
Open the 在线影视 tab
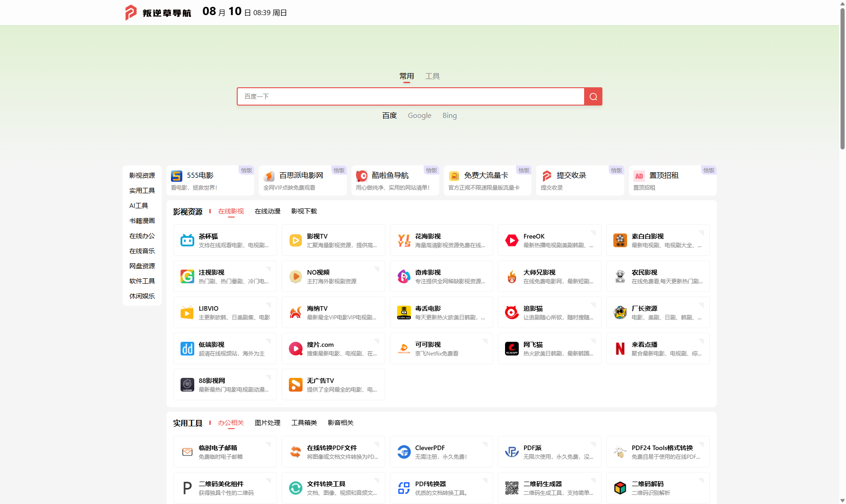click(231, 211)
